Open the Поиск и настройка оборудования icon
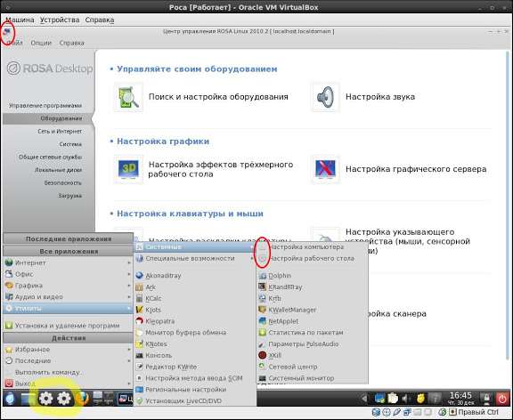This screenshot has height=420, width=513. (x=128, y=97)
